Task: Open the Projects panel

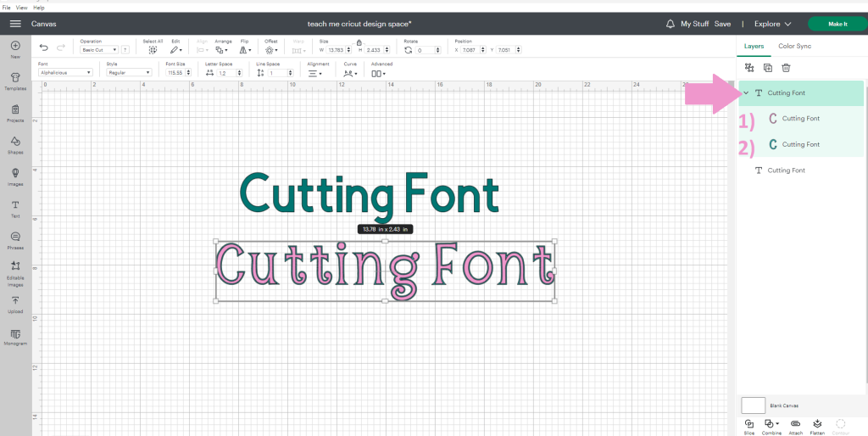Action: click(x=15, y=113)
